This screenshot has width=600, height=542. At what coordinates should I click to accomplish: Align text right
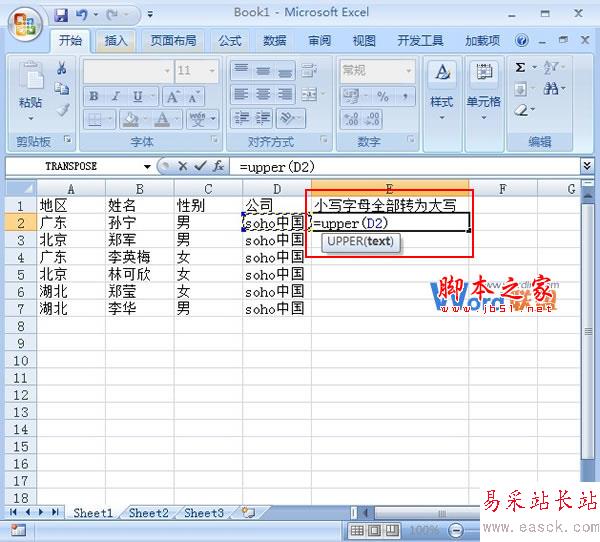(x=285, y=95)
